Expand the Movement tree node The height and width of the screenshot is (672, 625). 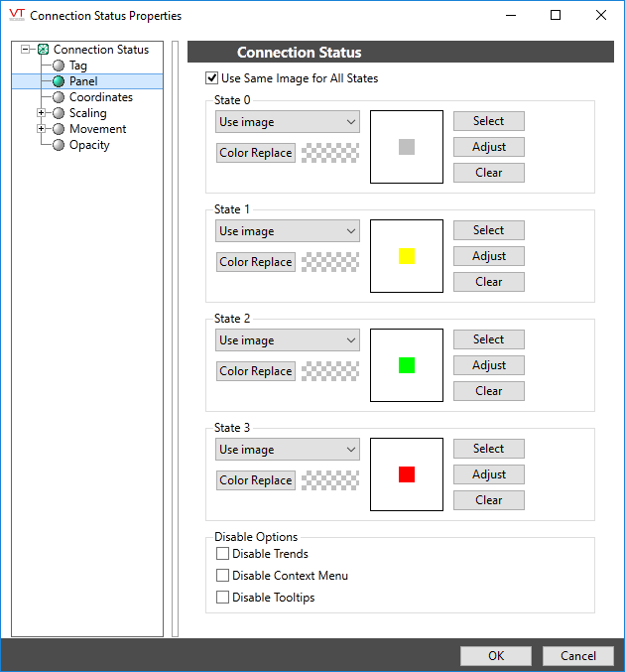[41, 129]
